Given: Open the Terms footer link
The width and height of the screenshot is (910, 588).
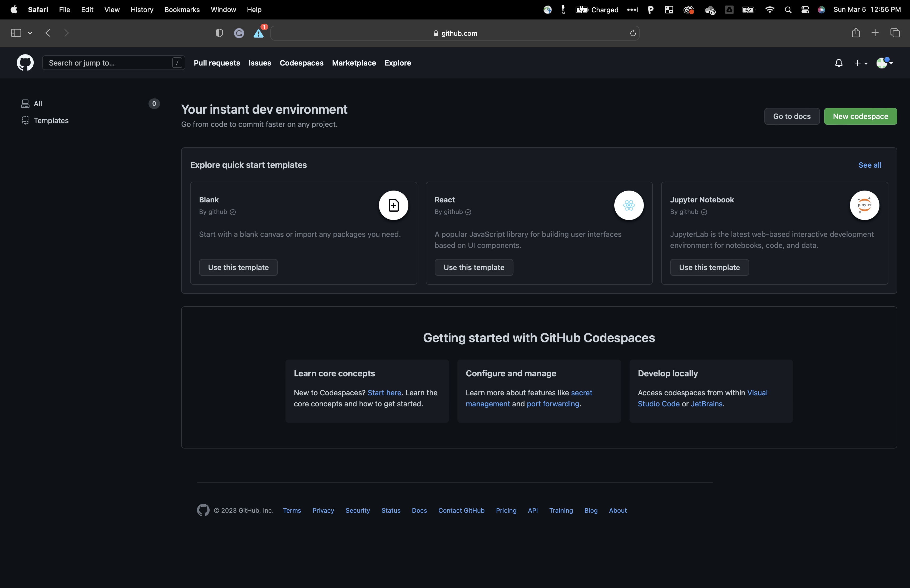Looking at the screenshot, I should tap(292, 511).
